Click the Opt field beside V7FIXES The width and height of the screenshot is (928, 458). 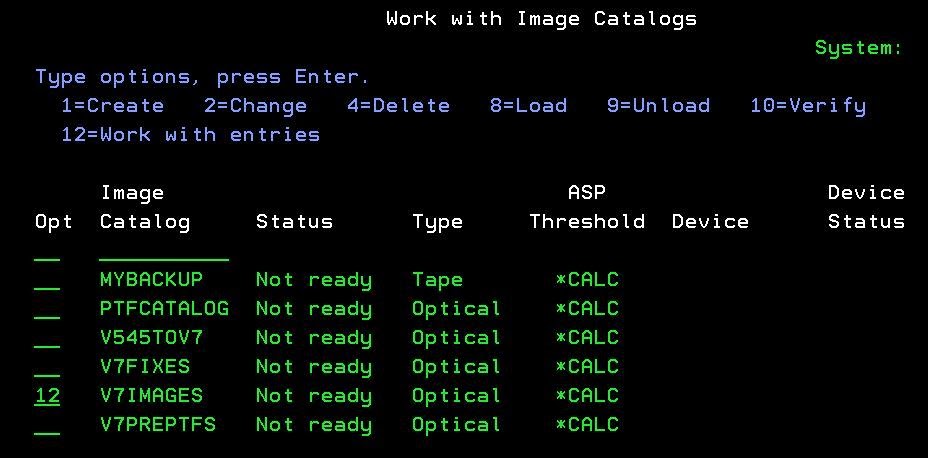coord(47,367)
